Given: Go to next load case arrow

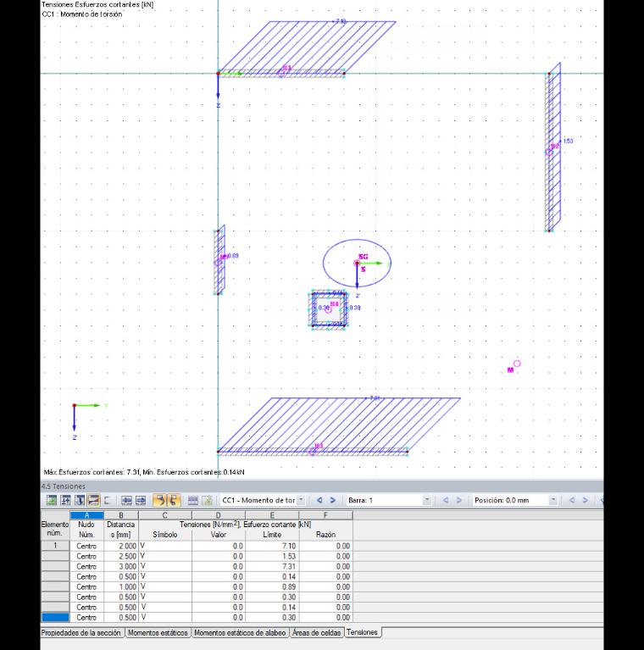Looking at the screenshot, I should click(333, 500).
